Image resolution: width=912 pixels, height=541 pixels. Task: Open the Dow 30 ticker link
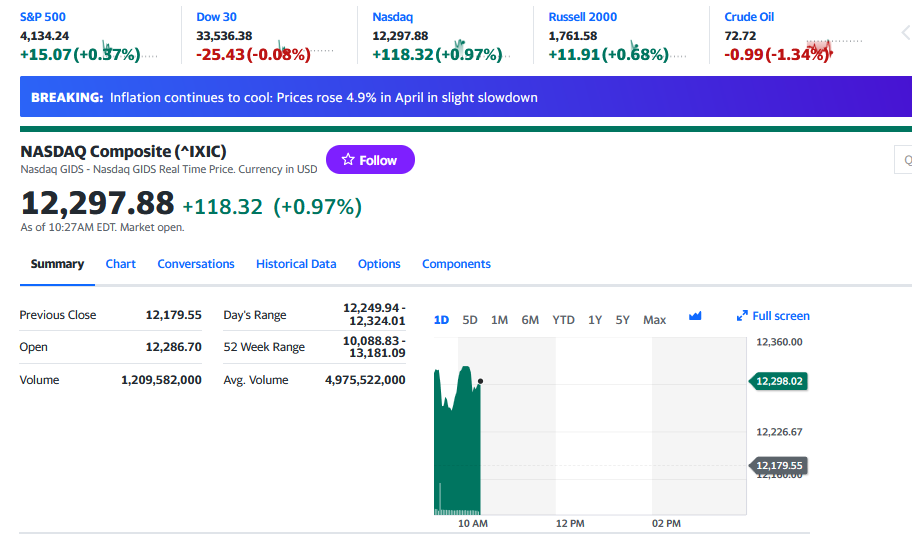pyautogui.click(x=216, y=17)
